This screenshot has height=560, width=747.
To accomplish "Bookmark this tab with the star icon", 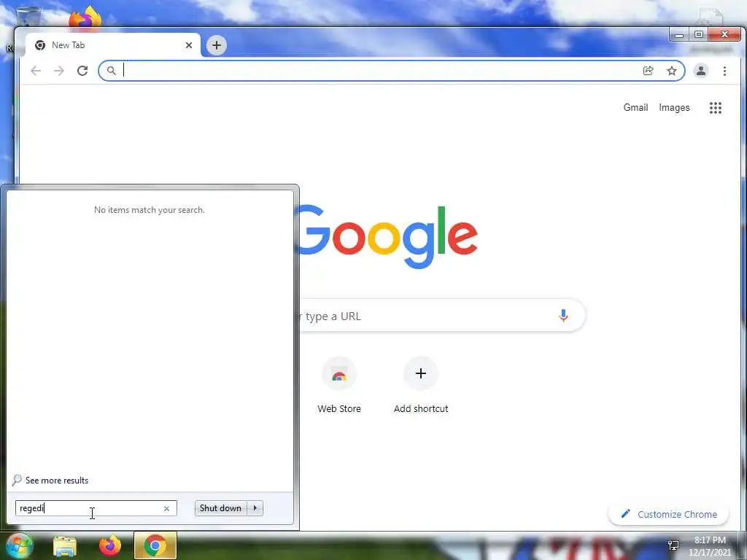I will point(672,71).
